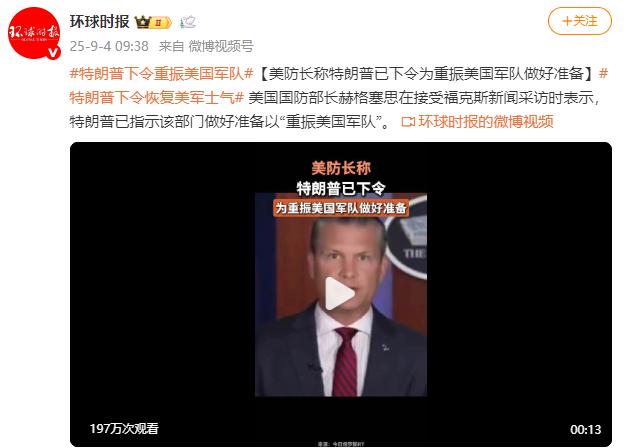
Task: Open the 环球时报 round red avatar
Action: point(34,33)
